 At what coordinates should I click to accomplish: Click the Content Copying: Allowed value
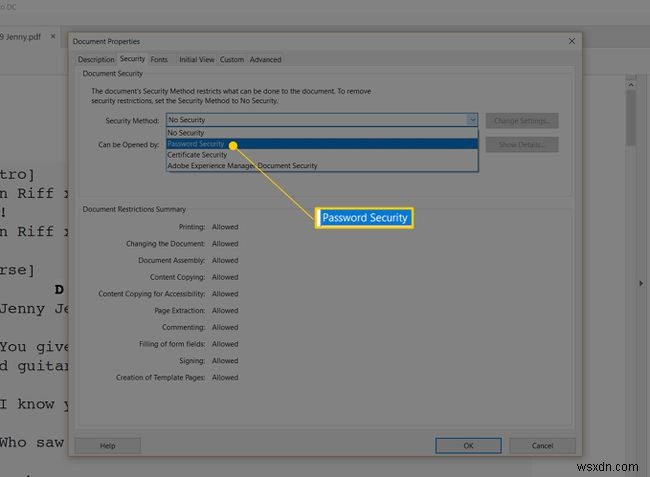point(225,277)
